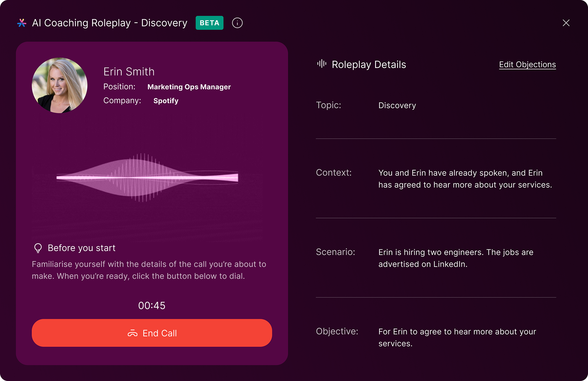The image size is (588, 381).
Task: Open the info circle icon beside BETA
Action: pos(237,23)
